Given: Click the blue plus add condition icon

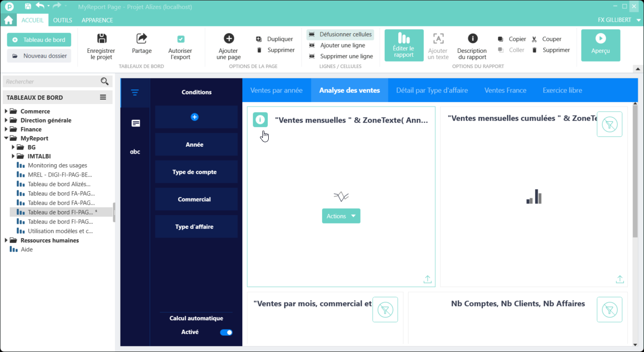Looking at the screenshot, I should [194, 117].
